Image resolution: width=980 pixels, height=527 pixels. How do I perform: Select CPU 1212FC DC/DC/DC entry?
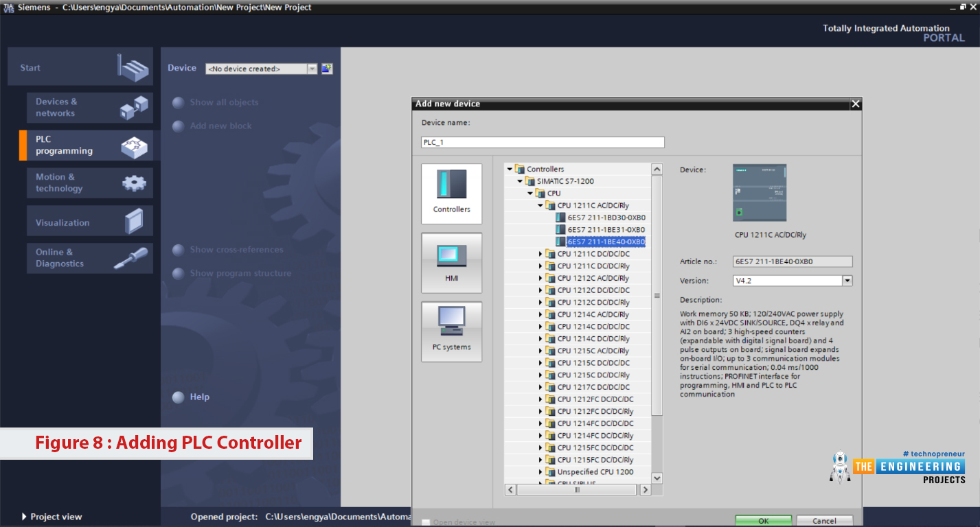coord(595,399)
